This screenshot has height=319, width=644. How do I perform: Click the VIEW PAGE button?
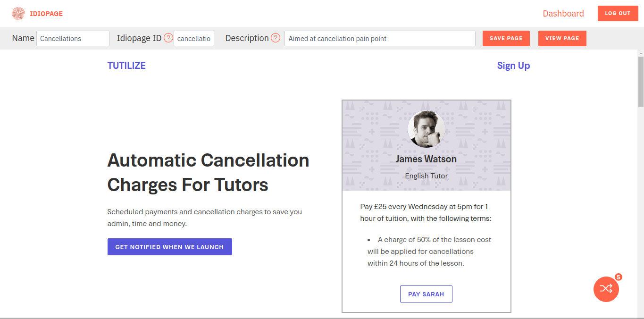(562, 39)
